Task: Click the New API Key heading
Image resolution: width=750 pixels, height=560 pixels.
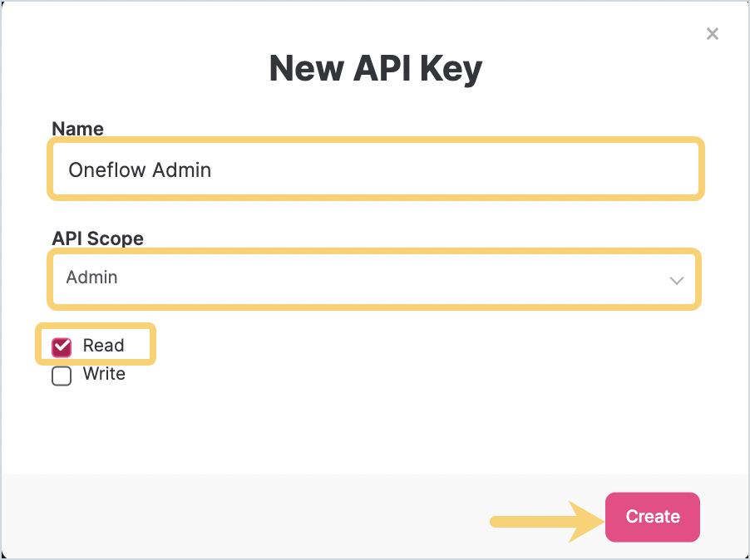Action: click(x=375, y=69)
